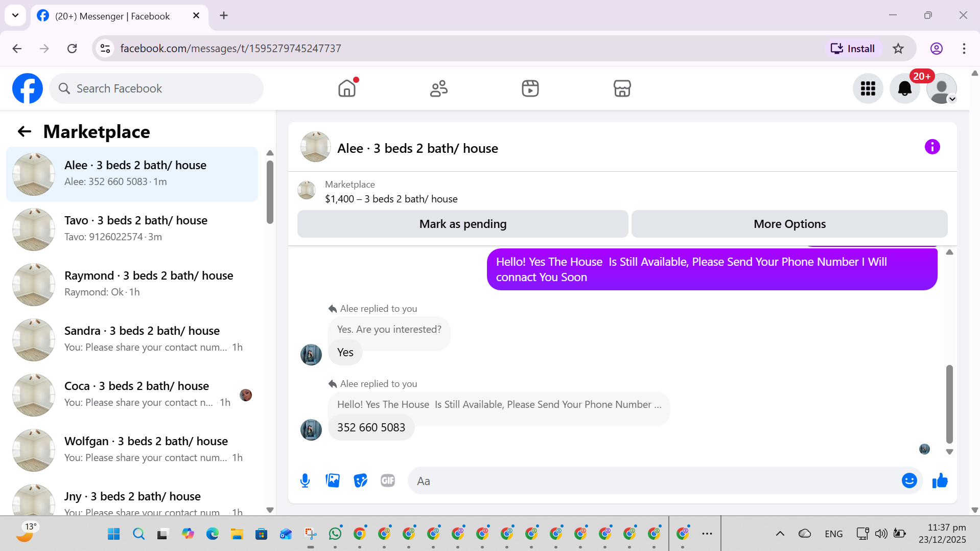Click the 'Yes' message from Alee

click(345, 352)
